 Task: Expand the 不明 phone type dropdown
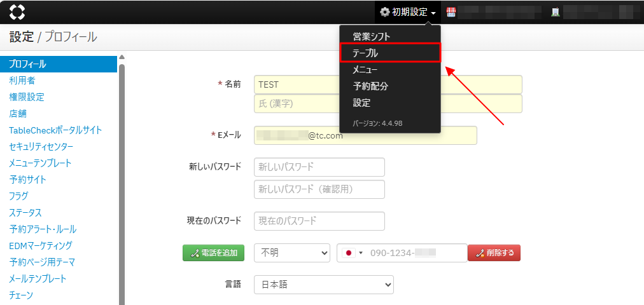click(x=291, y=253)
